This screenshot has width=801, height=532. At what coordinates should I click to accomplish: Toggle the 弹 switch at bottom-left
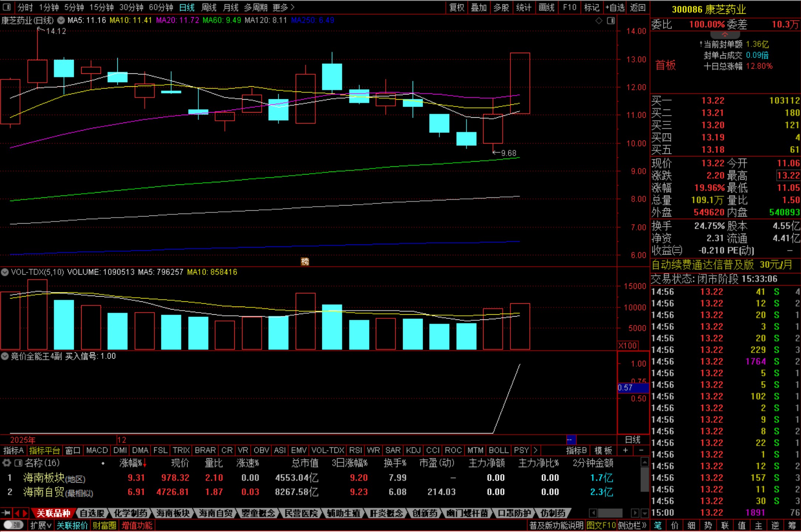14,525
